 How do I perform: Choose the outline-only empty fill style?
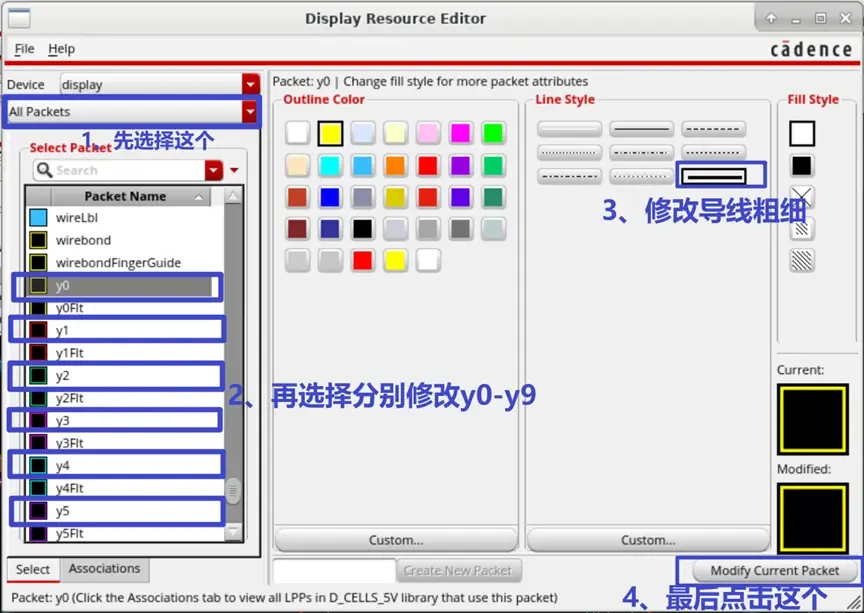(802, 133)
